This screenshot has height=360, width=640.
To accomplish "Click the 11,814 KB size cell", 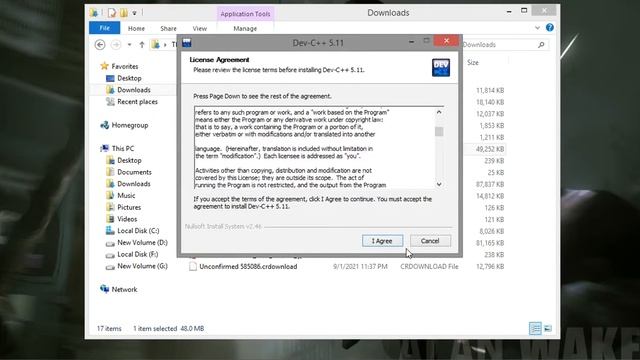I will coord(490,90).
